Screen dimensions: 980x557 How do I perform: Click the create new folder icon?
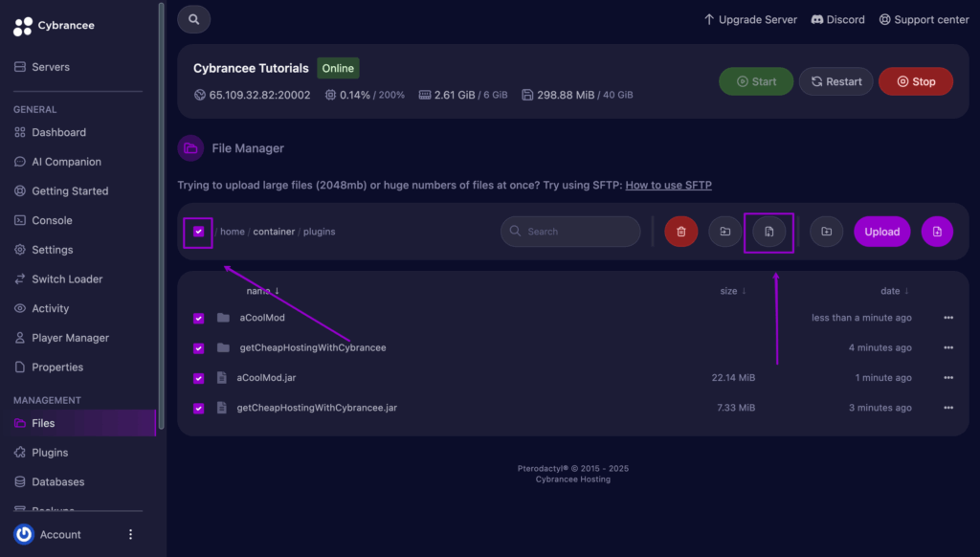tap(826, 232)
